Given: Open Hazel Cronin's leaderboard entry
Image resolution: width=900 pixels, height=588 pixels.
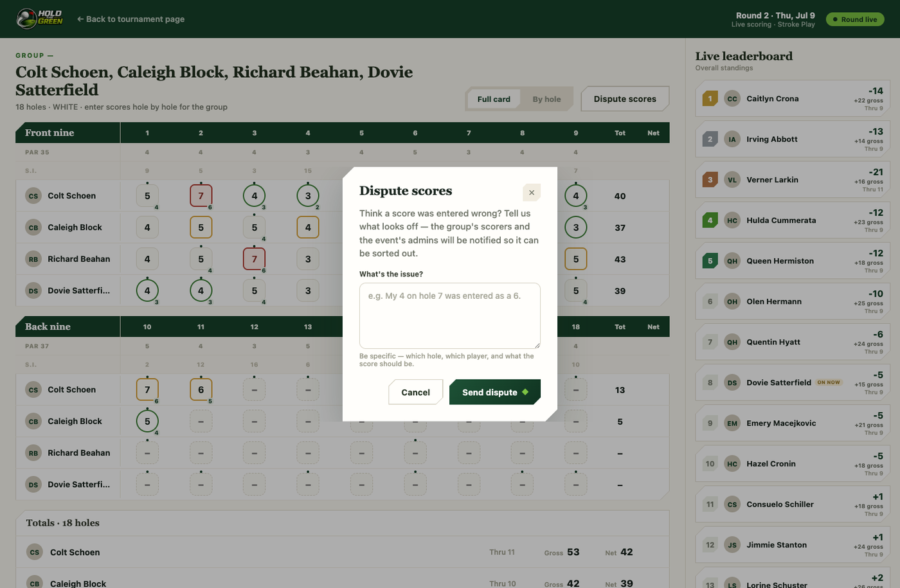Looking at the screenshot, I should [791, 463].
